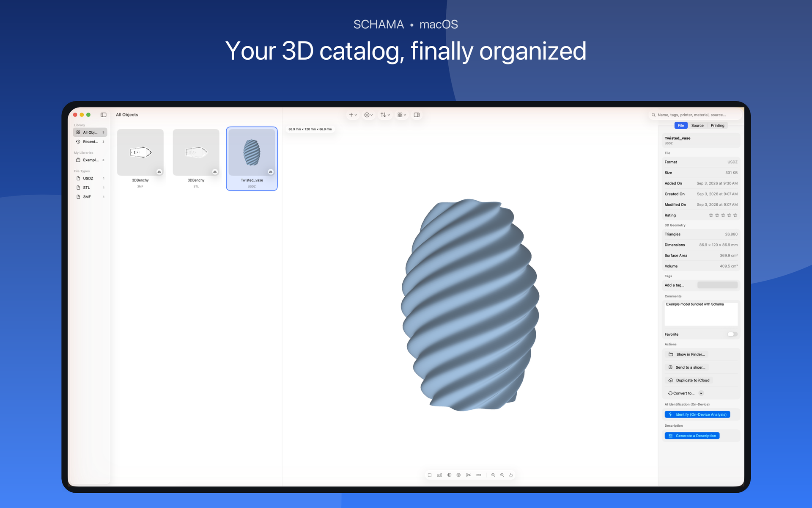Click the badge icon on the 3DBenchy 3MF thumbnail
Screen dimensions: 812x508
(x=159, y=172)
